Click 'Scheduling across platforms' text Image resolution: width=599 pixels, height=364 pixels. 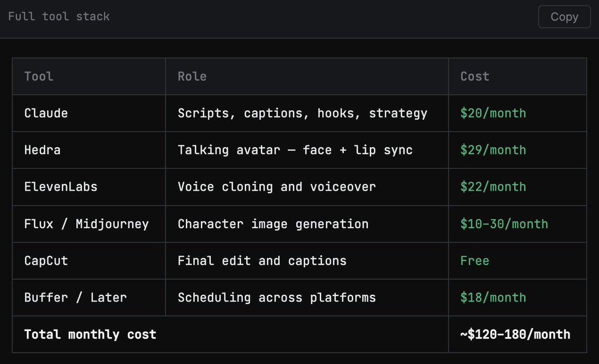coord(277,298)
